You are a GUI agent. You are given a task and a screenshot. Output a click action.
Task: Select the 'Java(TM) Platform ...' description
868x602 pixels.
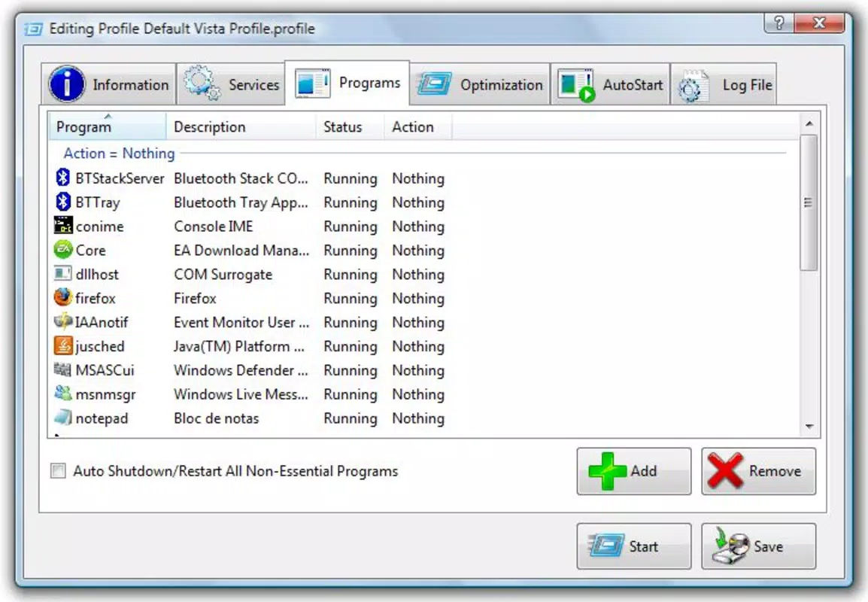click(x=239, y=346)
